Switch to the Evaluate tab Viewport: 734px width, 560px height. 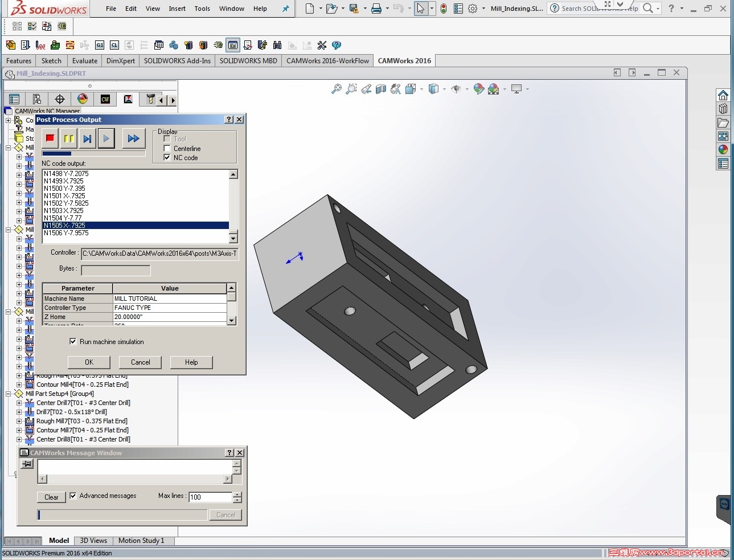coord(85,61)
